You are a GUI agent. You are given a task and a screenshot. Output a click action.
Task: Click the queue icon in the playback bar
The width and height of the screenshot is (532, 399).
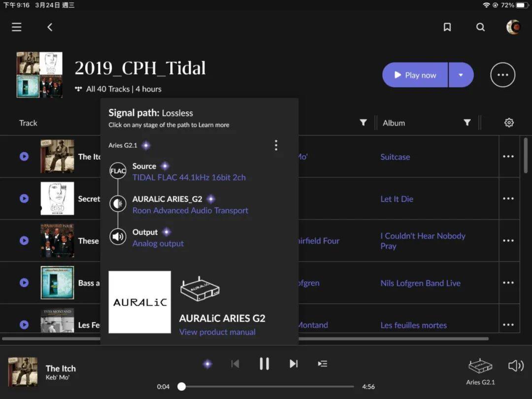[x=323, y=364]
